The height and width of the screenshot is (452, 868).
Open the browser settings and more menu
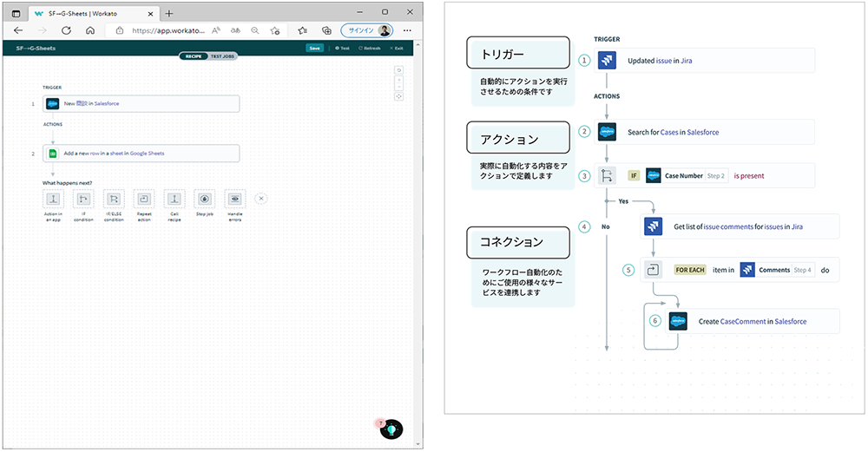(407, 30)
